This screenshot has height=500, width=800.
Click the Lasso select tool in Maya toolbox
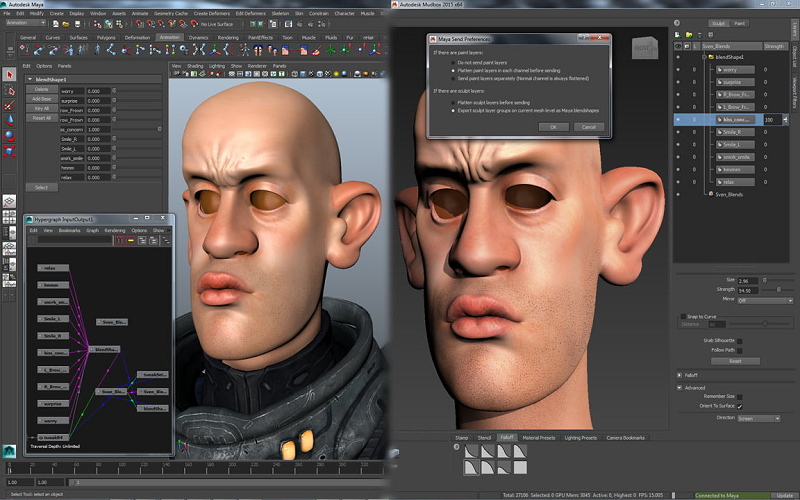click(x=10, y=89)
